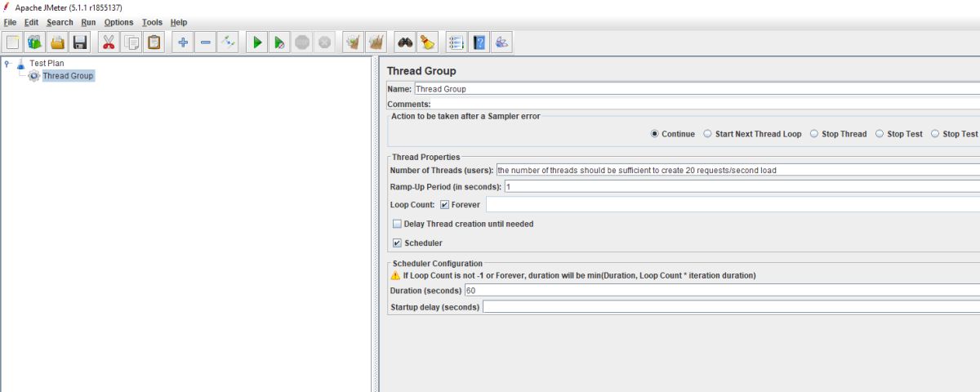
Task: Click the Number of Threads field
Action: [x=738, y=170]
